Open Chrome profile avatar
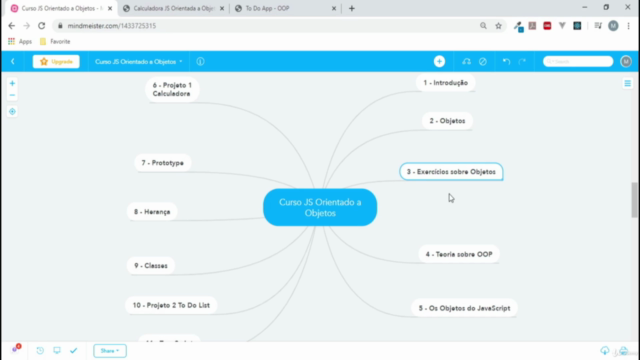Image resolution: width=640 pixels, height=360 pixels. pos(613,26)
